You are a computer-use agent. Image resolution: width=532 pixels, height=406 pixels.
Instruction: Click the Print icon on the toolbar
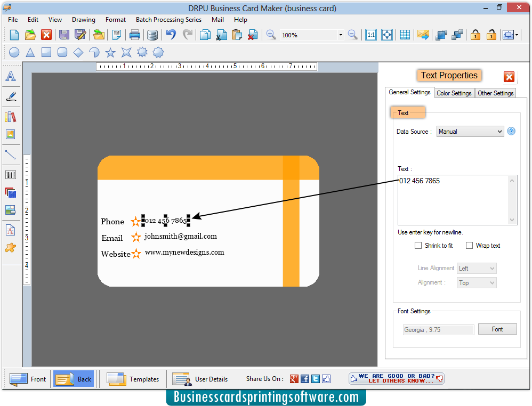coord(135,34)
